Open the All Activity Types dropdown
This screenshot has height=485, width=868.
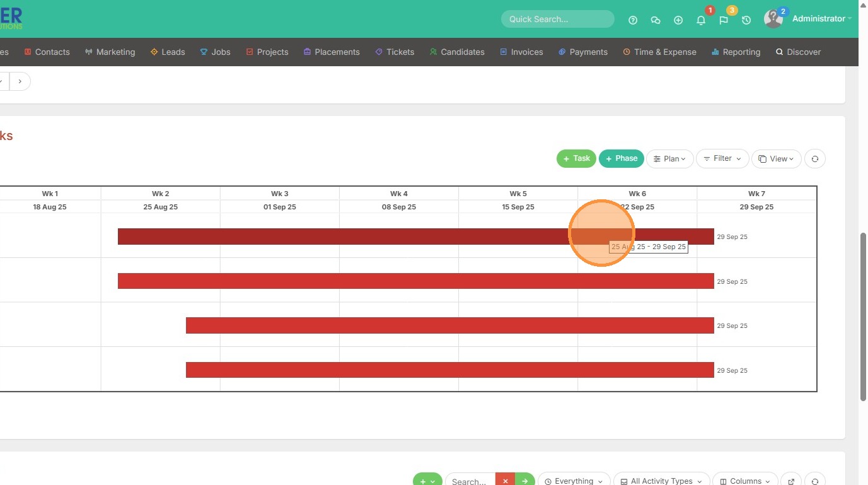click(x=661, y=481)
